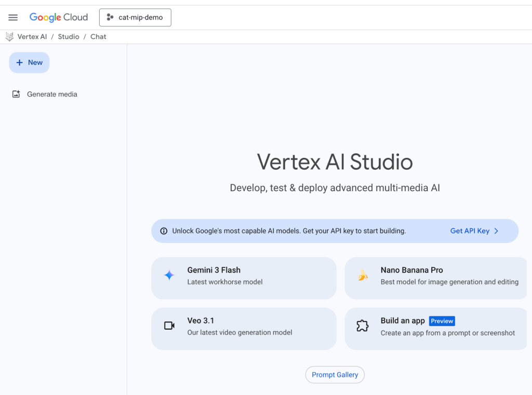Click the Preview badge on Build an app
Image resolution: width=532 pixels, height=395 pixels.
click(442, 321)
